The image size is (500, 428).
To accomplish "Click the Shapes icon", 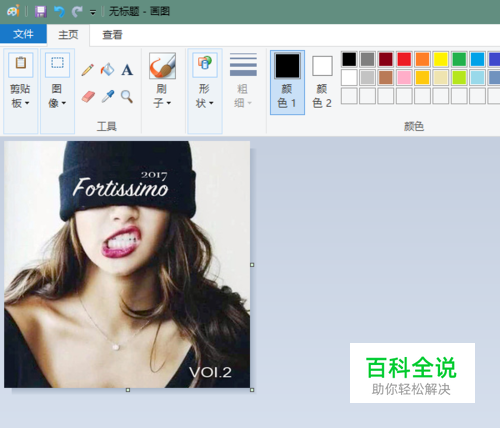I will [x=205, y=65].
